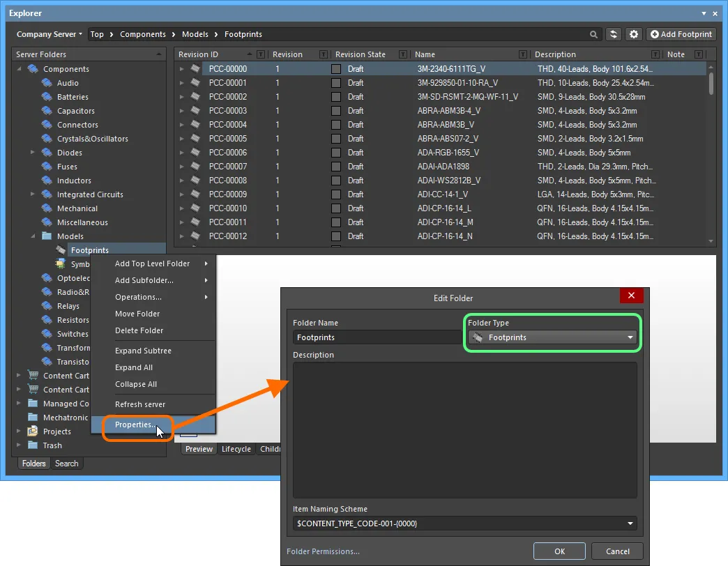The width and height of the screenshot is (728, 566).
Task: Expand the Integrated Circuits folder
Action: [x=33, y=194]
